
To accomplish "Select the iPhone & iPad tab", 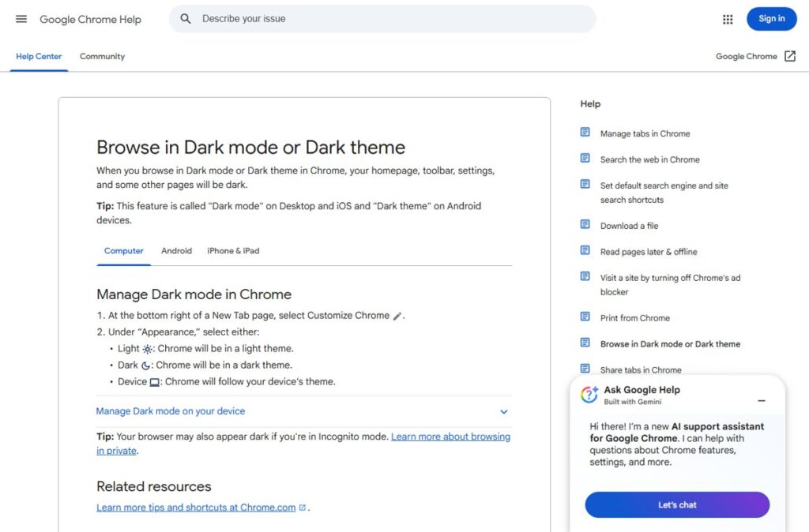I will pyautogui.click(x=233, y=251).
